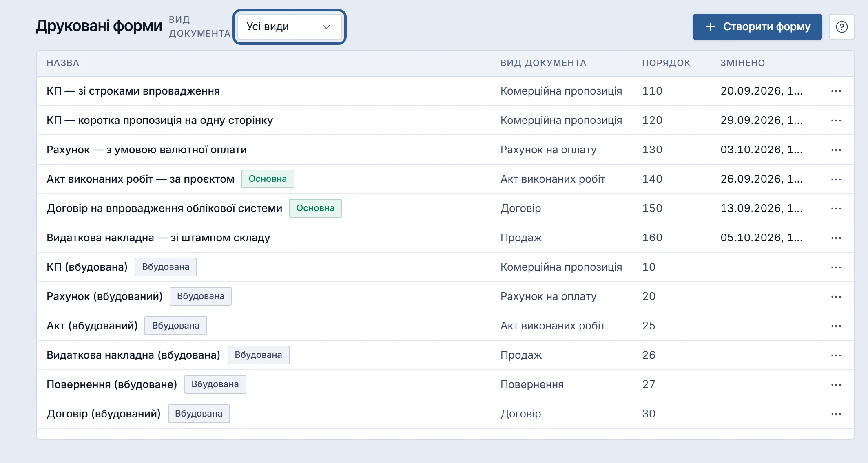The width and height of the screenshot is (868, 463).
Task: Open «Видаткова накладна — зі штампом складу»
Action: (158, 238)
